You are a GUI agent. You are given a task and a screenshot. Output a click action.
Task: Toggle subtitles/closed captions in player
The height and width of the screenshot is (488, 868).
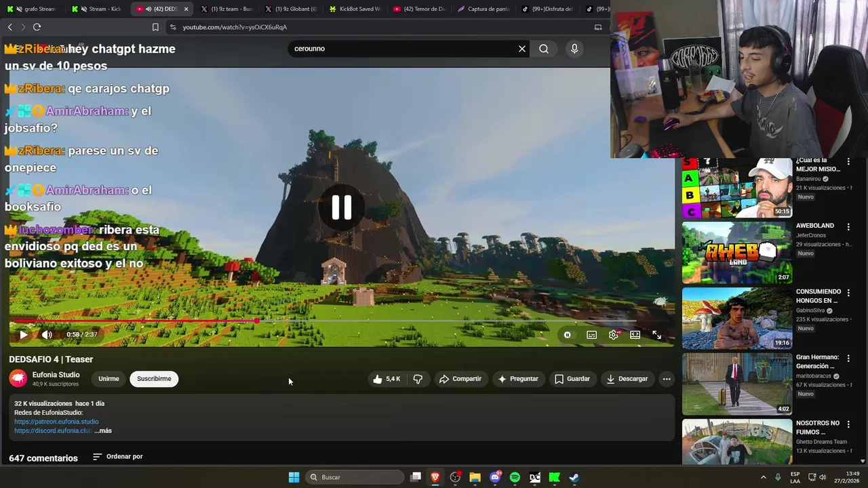(x=591, y=335)
